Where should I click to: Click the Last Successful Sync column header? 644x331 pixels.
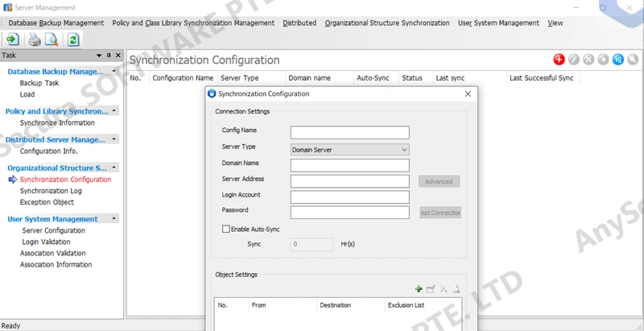(x=543, y=78)
